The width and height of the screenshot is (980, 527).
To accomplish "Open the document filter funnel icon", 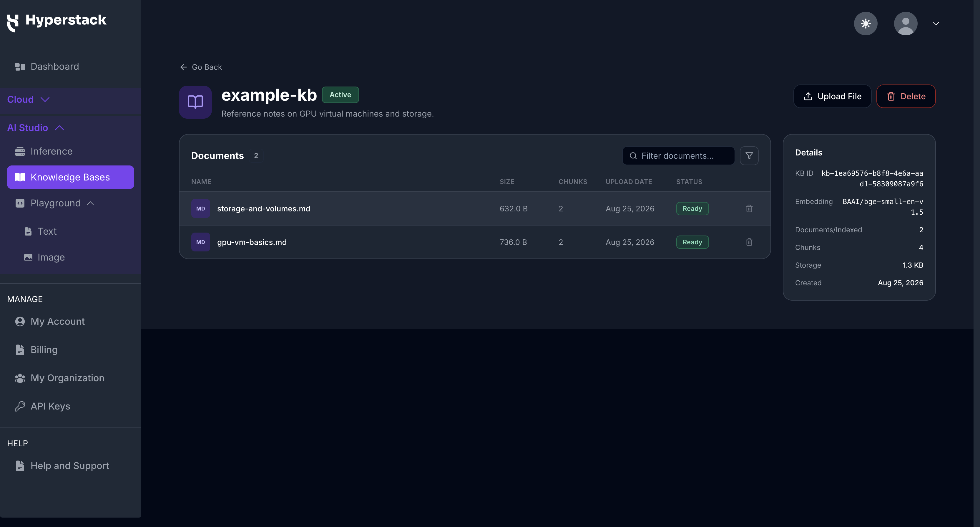I will [x=749, y=156].
